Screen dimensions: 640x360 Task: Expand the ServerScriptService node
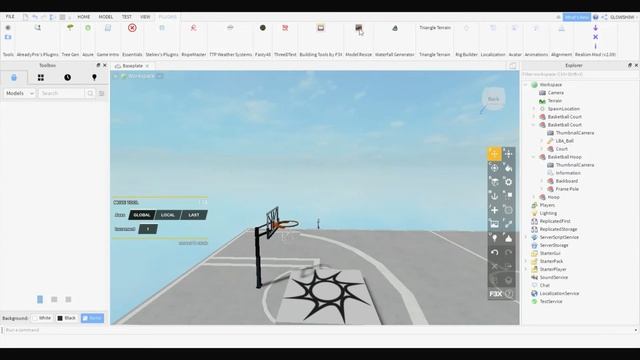[x=526, y=237]
